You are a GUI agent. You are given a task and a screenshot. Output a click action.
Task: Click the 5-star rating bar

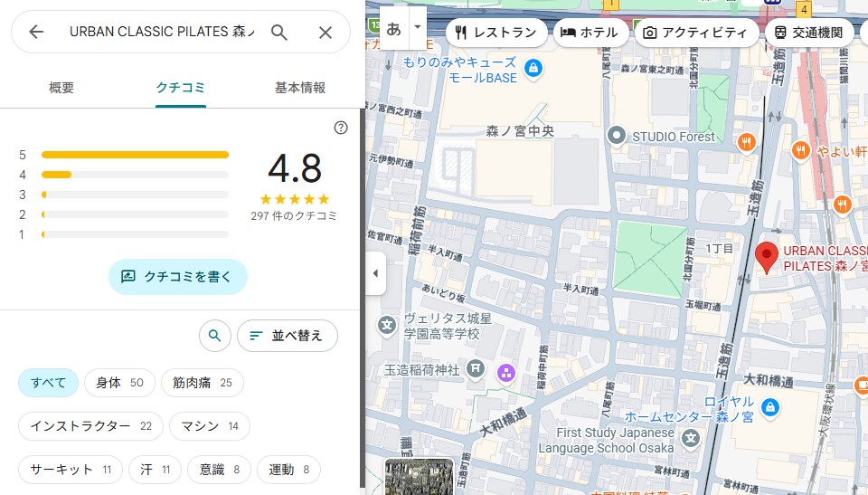135,155
